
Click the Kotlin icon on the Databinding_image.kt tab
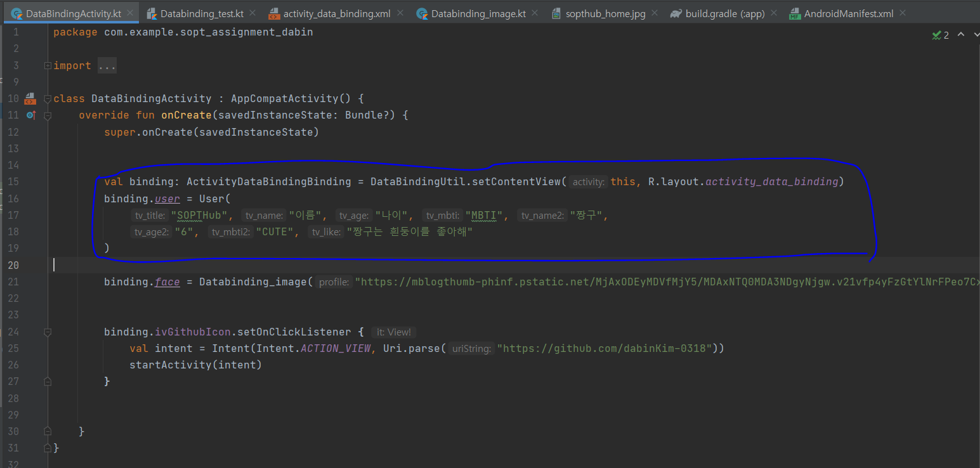[x=422, y=13]
